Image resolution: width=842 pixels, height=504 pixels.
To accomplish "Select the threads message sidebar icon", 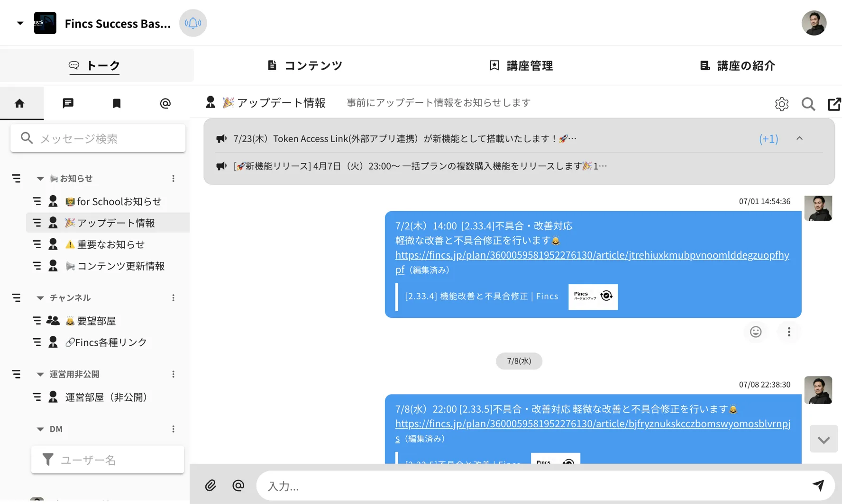I will (x=68, y=103).
